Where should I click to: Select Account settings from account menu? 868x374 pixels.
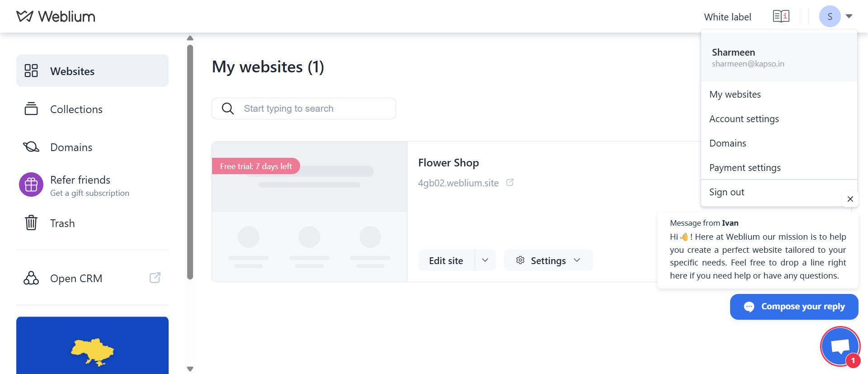(x=744, y=118)
